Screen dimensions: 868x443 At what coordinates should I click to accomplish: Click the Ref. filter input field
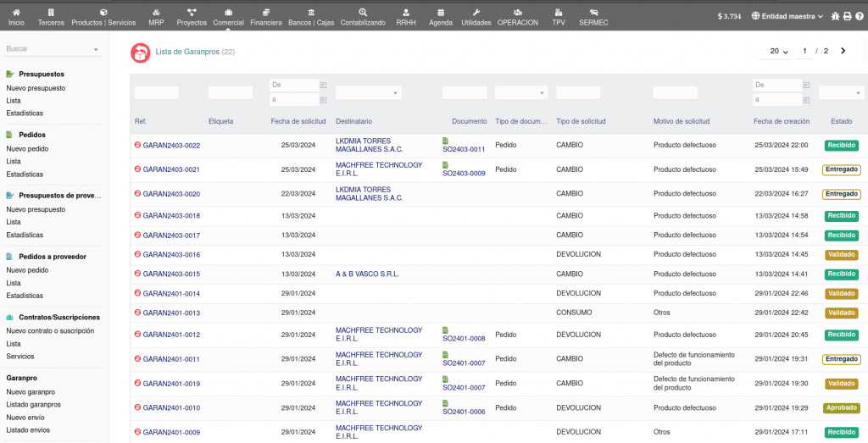[157, 92]
